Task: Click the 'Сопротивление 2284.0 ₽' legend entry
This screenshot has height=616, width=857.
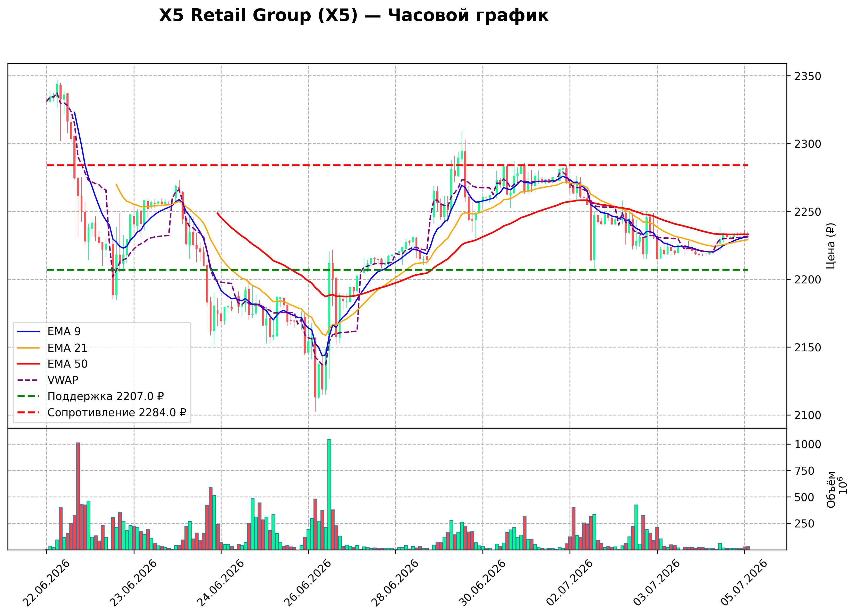Action: [102, 412]
